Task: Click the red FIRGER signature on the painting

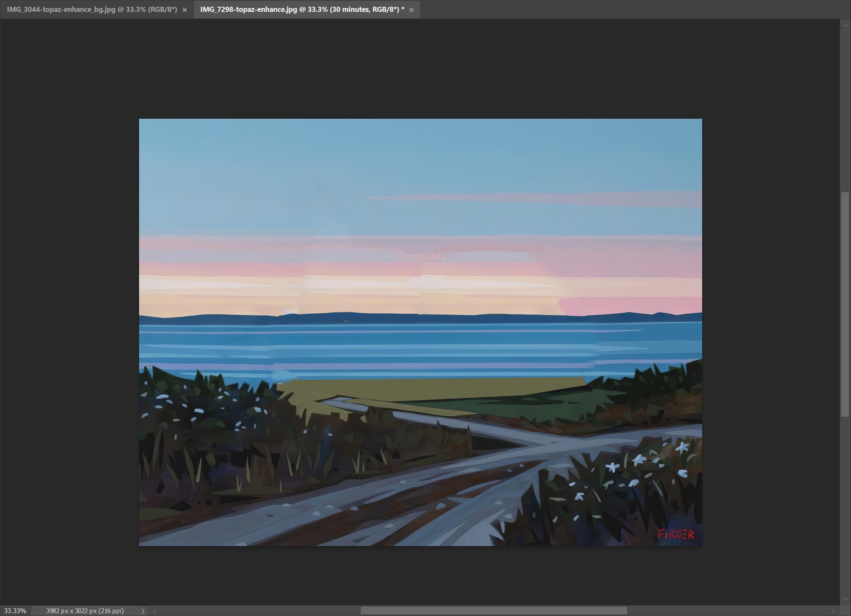Action: [676, 534]
